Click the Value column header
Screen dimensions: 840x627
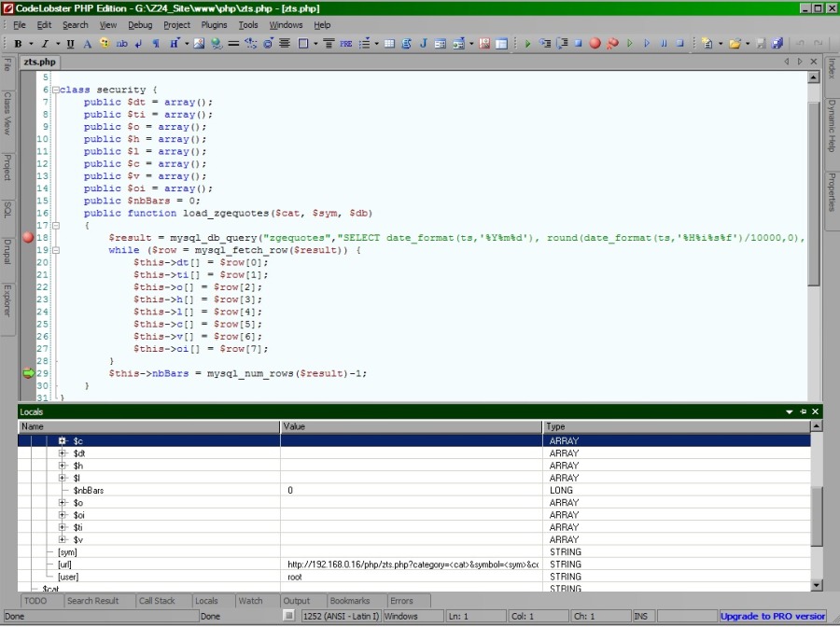pos(411,426)
